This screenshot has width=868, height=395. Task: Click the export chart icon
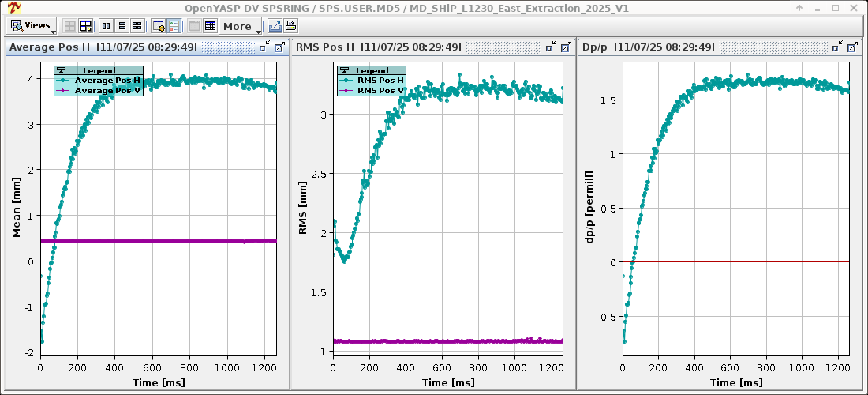tap(275, 26)
